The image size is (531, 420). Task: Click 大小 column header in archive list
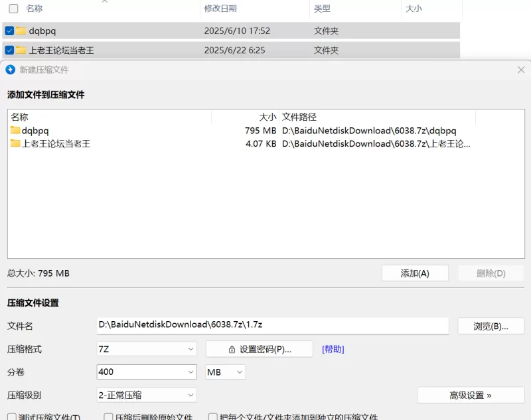point(268,117)
